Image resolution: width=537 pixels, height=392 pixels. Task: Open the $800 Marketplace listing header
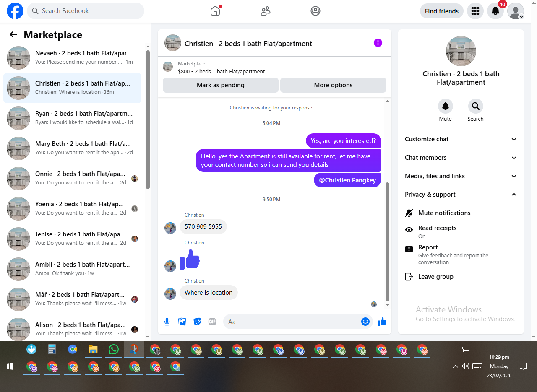pyautogui.click(x=274, y=67)
